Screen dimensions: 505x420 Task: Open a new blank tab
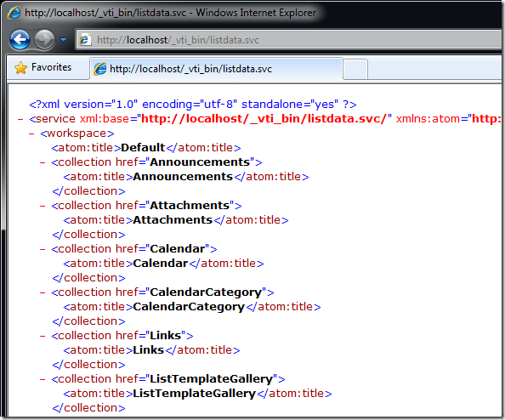point(355,69)
